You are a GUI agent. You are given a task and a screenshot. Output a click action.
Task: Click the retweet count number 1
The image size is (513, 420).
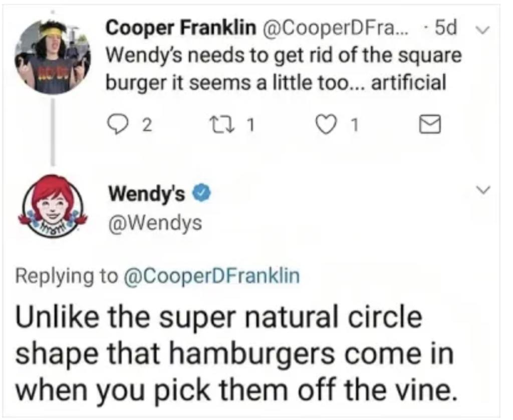249,125
